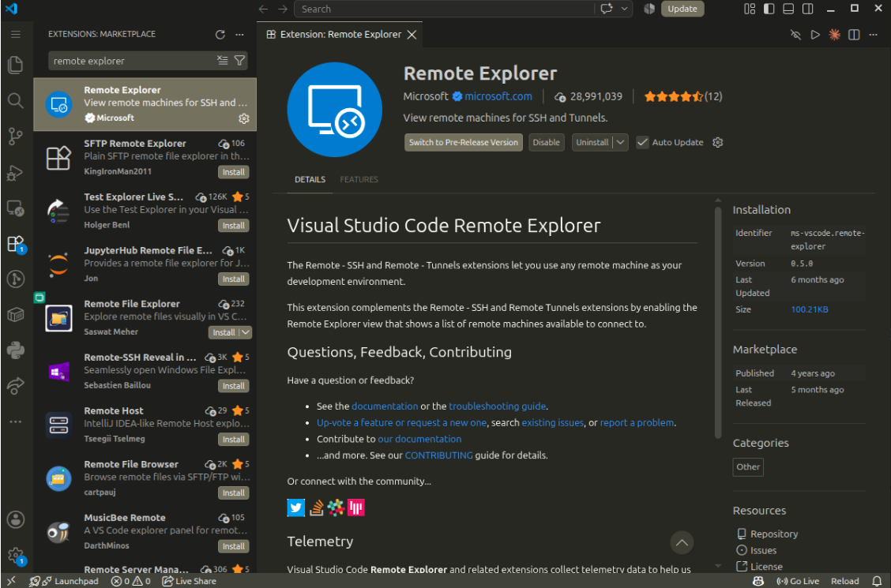The image size is (891, 588).
Task: Open the CONTRIBUTING guide link
Action: 438,455
